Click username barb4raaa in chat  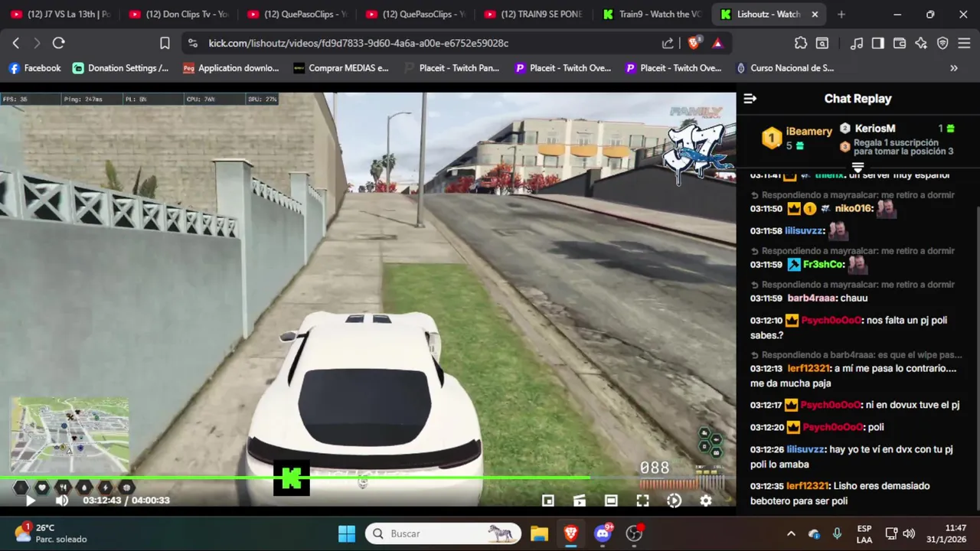point(812,298)
